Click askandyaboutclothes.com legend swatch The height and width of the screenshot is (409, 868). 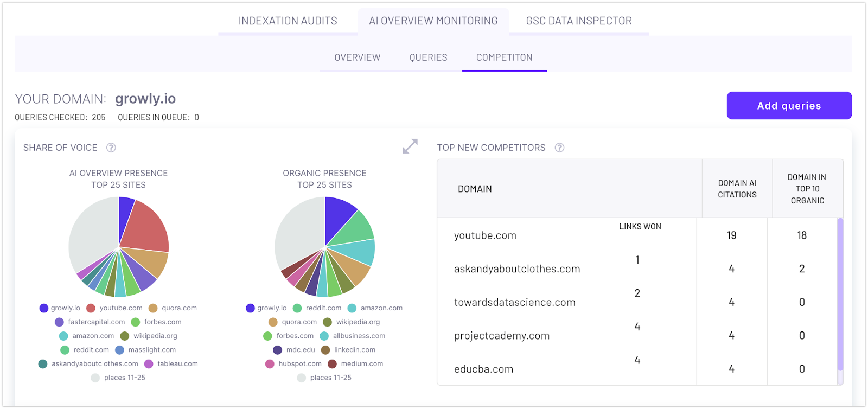pos(43,364)
